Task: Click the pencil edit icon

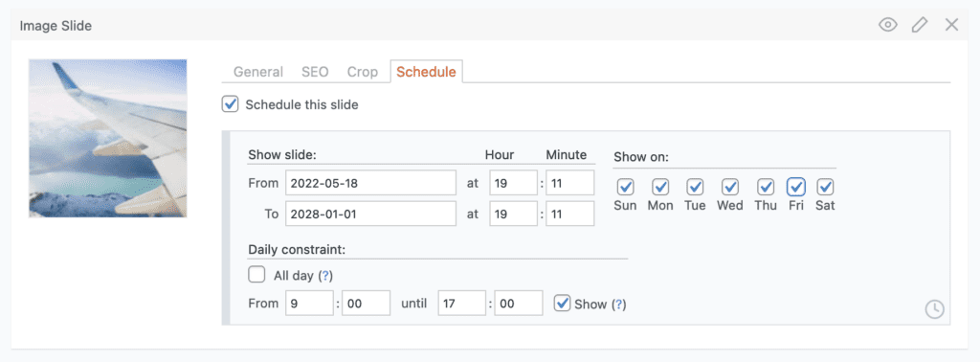Action: click(x=920, y=25)
